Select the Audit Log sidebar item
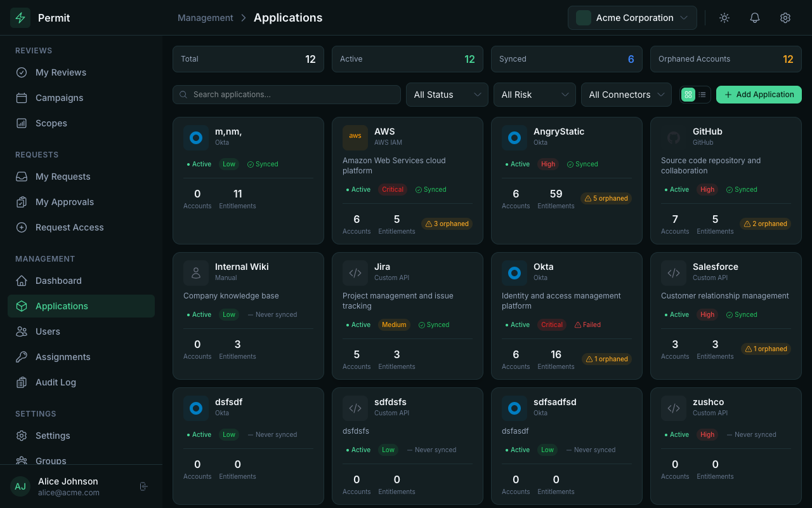This screenshot has width=812, height=508. [56, 382]
